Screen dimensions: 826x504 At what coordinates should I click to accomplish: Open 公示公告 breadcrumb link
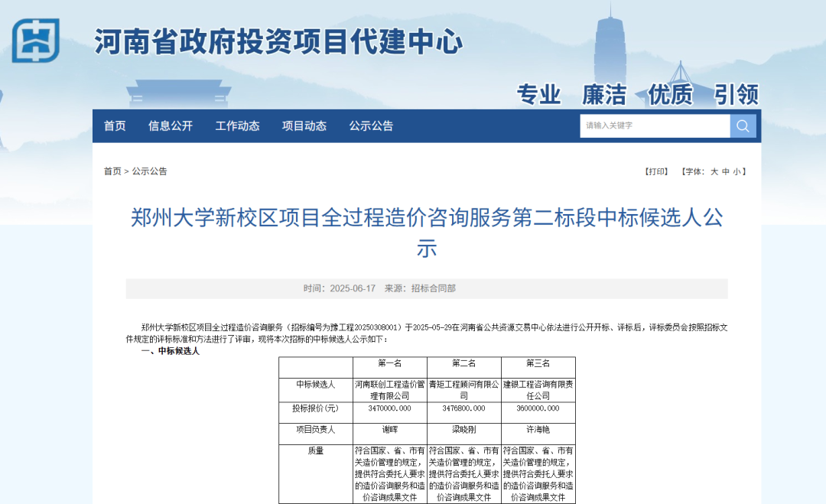point(150,171)
